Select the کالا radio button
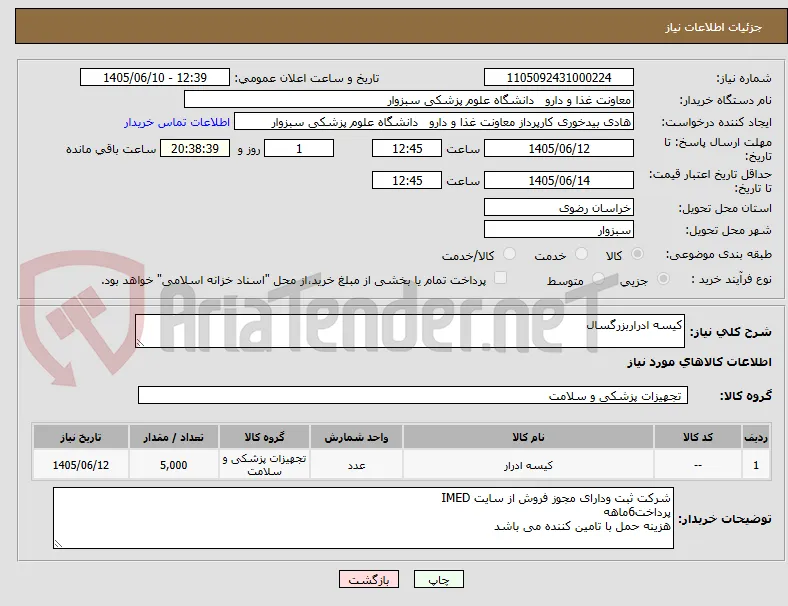This screenshot has width=788, height=606. point(637,254)
